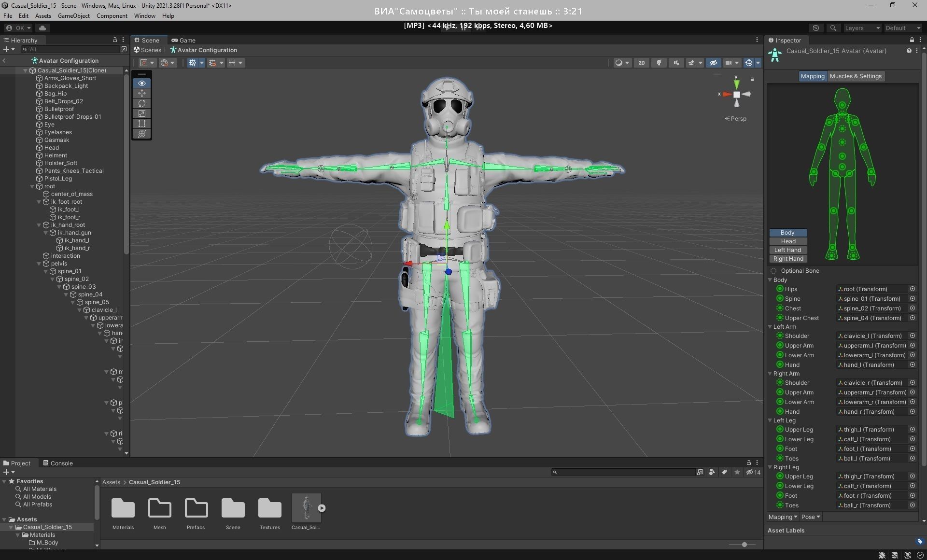This screenshot has height=560, width=927.
Task: Open the Pose dropdown
Action: (811, 517)
